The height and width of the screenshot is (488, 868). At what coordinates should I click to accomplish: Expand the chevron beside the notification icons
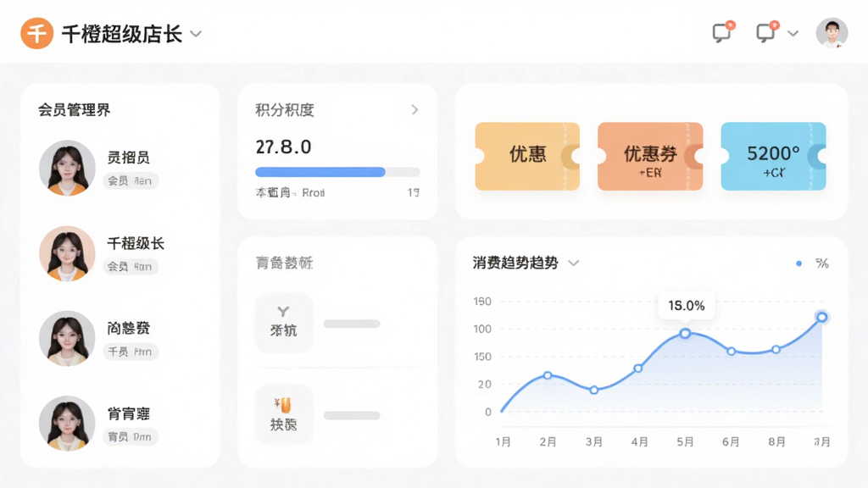click(x=793, y=33)
